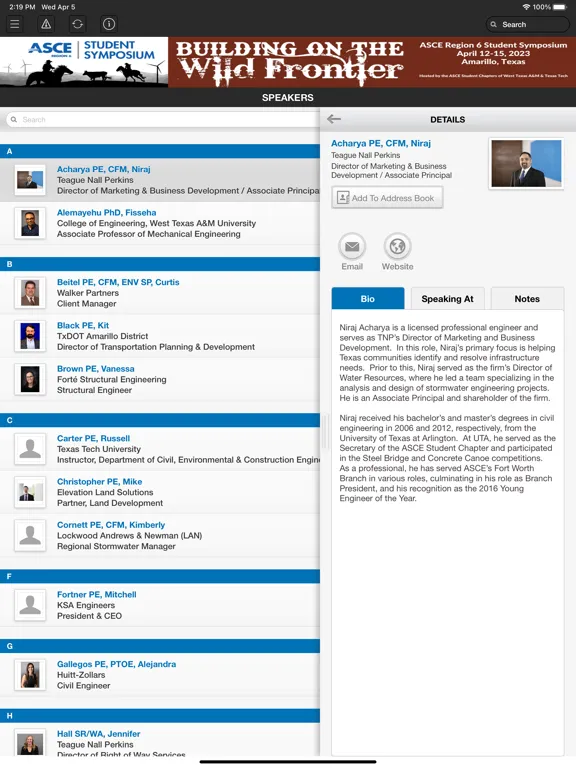Tap the 2:19 PM clock
Screen dimensions: 576x768
(22, 7)
